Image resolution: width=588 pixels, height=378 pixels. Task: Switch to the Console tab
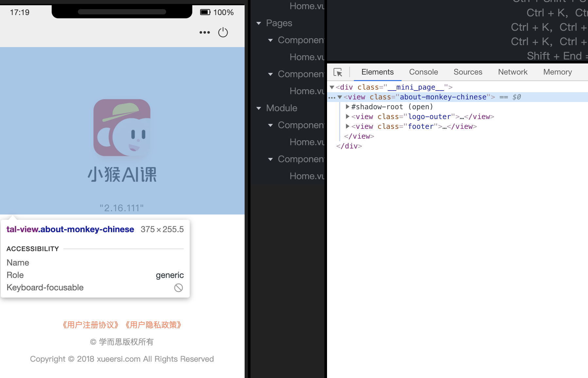point(424,72)
